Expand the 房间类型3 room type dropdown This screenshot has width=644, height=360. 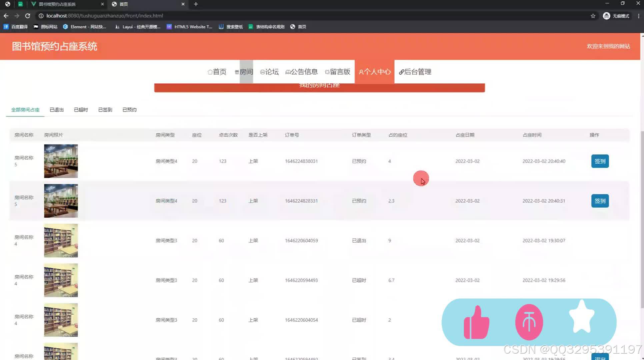166,240
